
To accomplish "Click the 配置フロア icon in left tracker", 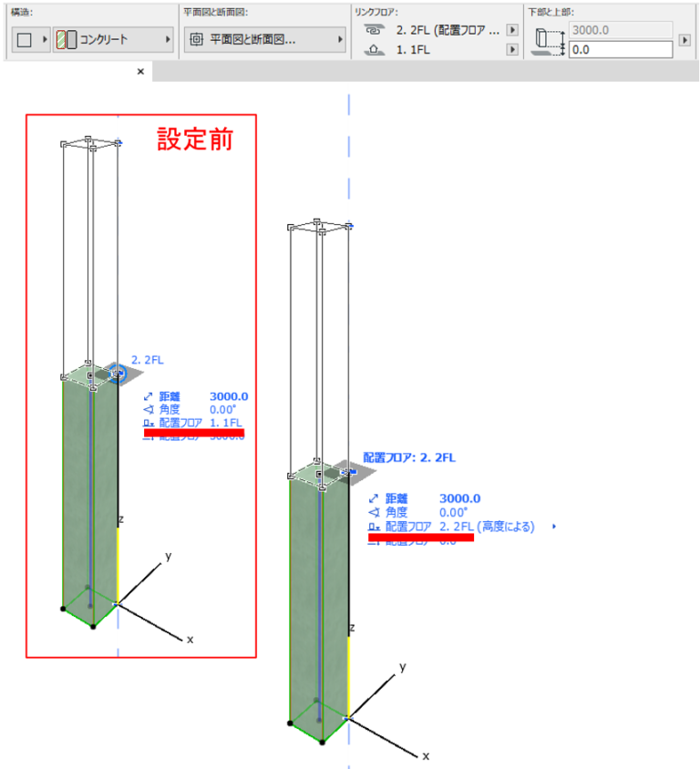I will (149, 423).
